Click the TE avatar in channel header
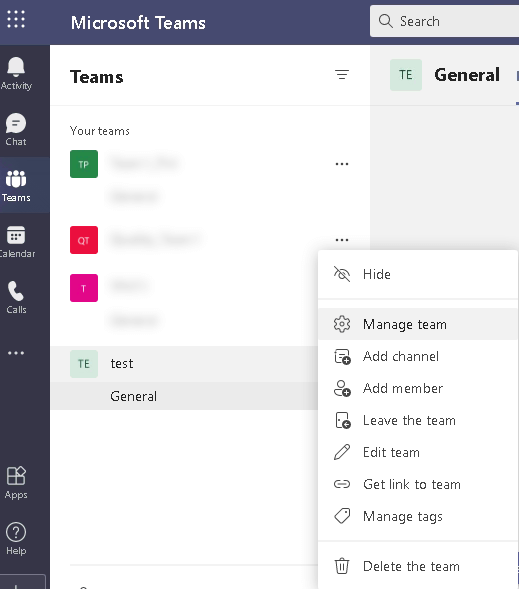 [x=406, y=75]
